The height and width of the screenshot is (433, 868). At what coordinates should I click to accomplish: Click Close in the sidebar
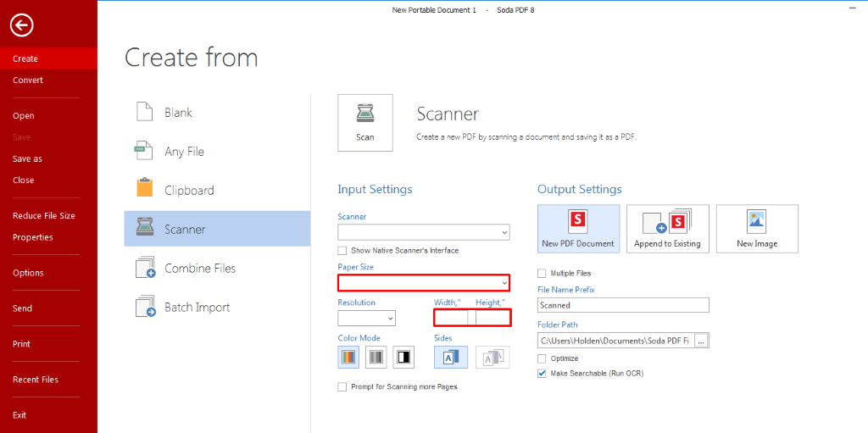pyautogui.click(x=48, y=180)
